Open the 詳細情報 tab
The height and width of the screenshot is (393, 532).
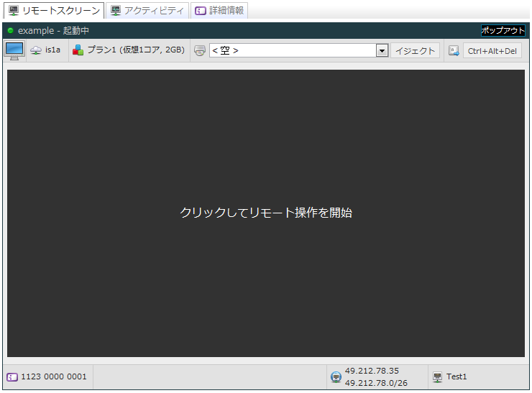220,11
